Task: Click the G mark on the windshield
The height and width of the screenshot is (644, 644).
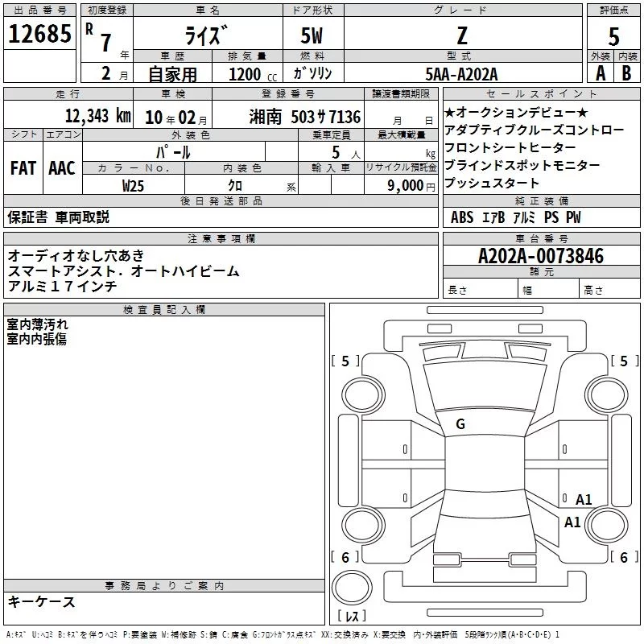Action: click(x=460, y=424)
